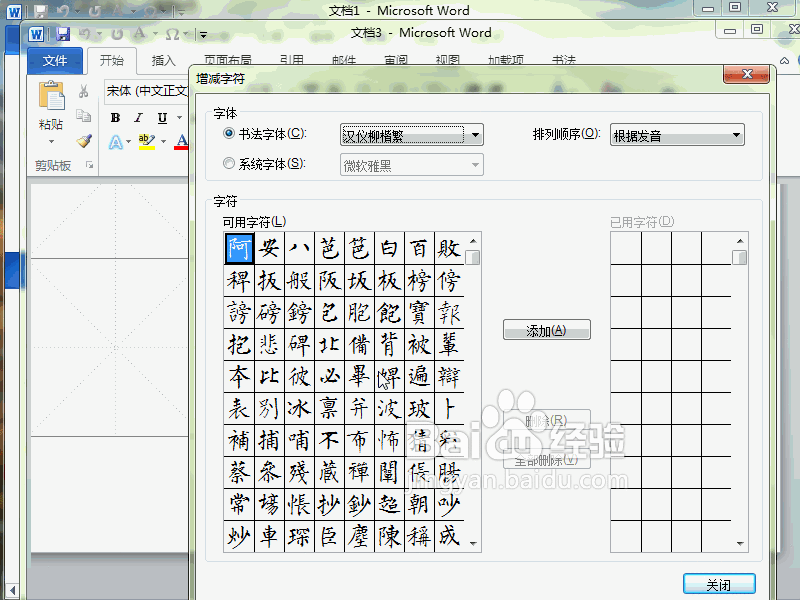Click the available characters scrollbar thumb
This screenshot has width=800, height=600.
click(473, 257)
